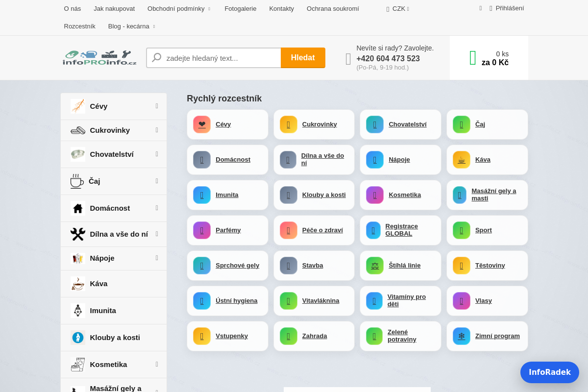Click the cart total za 0 Kč
Viewport: 588px width, 392px height.
495,63
